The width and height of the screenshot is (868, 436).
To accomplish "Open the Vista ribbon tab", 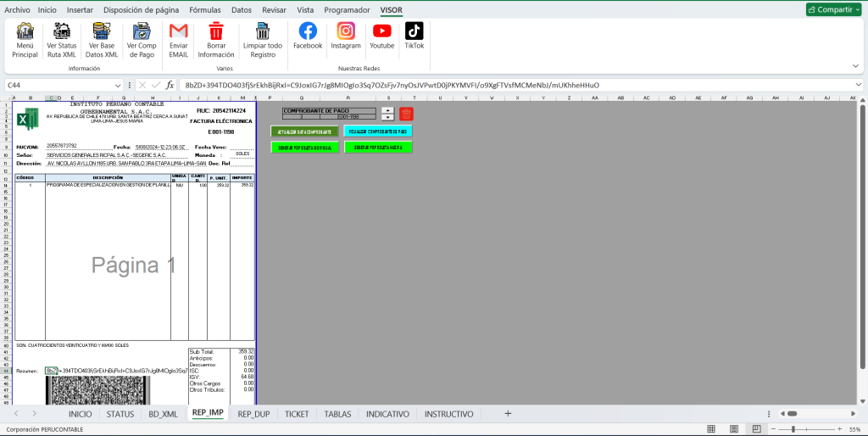I will coord(305,10).
